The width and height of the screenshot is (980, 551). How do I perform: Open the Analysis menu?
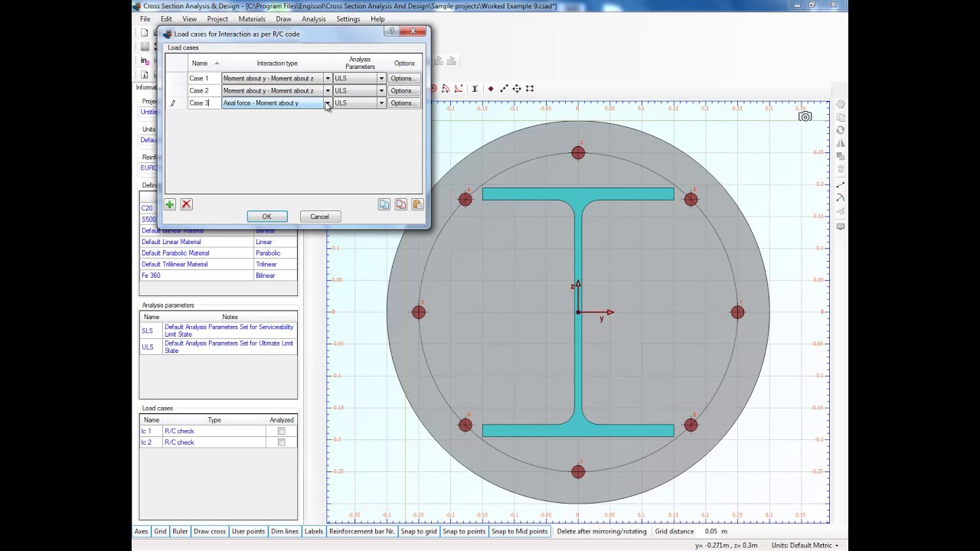click(313, 18)
